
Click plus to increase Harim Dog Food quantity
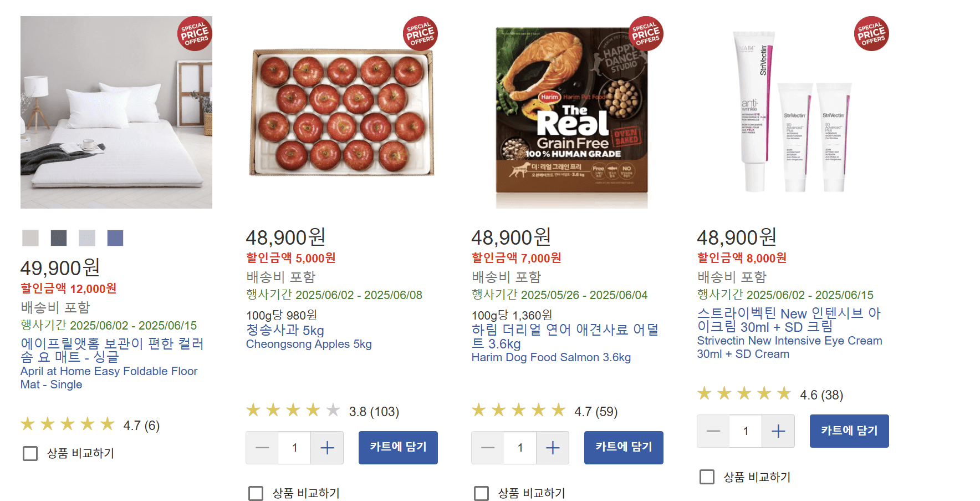[x=553, y=448]
